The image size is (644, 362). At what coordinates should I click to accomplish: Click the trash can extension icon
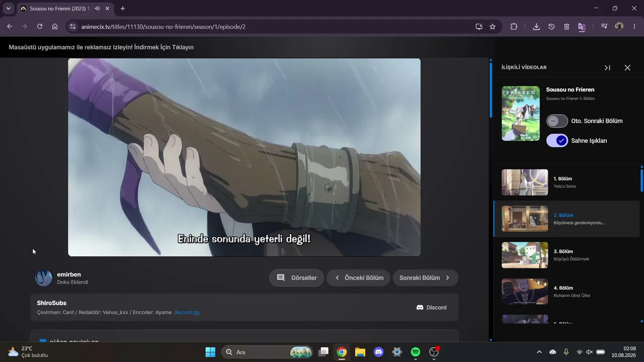point(567,27)
